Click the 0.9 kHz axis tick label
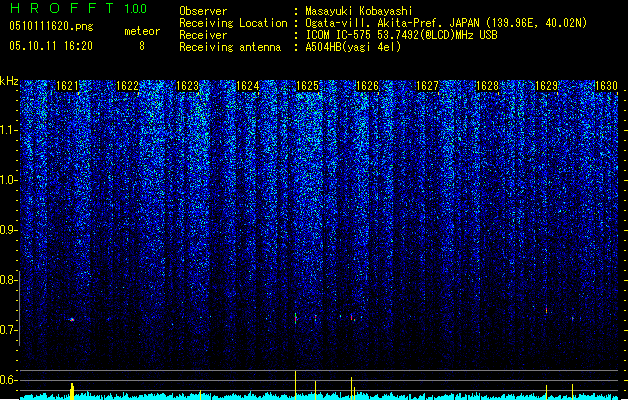The height and width of the screenshot is (400, 629). [x=9, y=230]
